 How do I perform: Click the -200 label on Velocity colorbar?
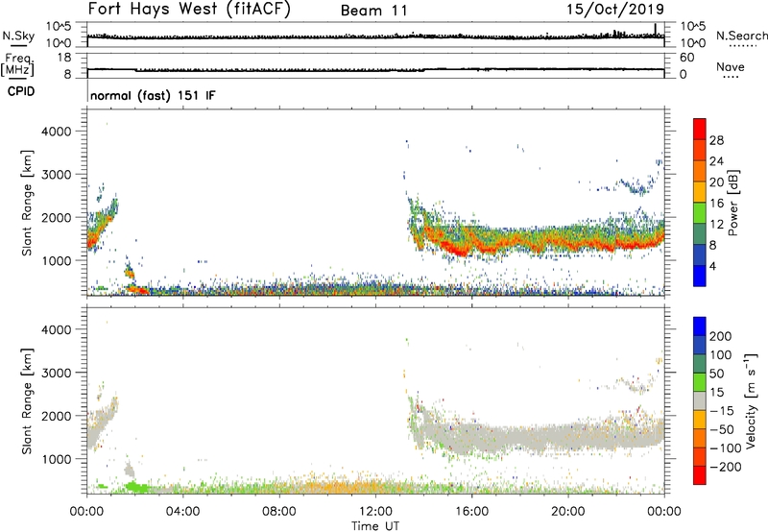[726, 467]
